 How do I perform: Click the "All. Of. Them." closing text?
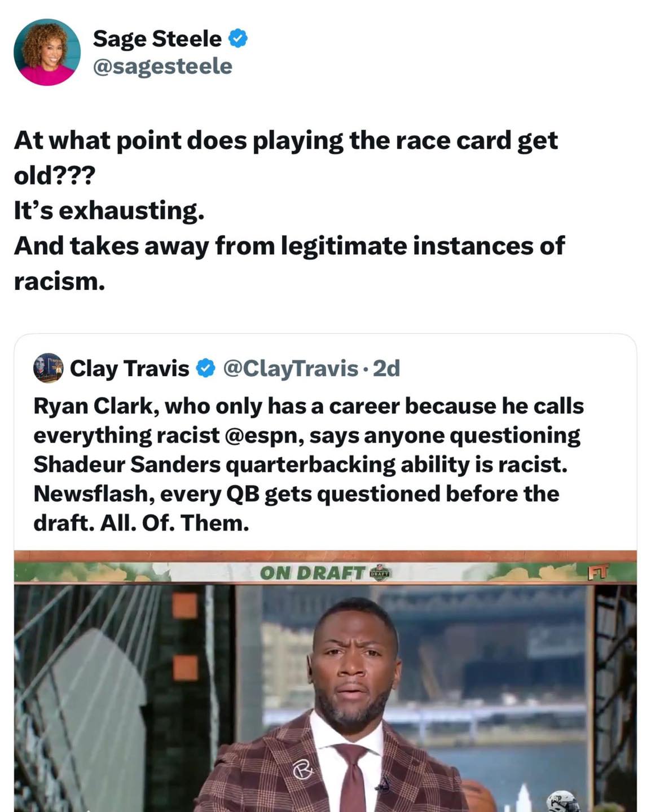tap(175, 523)
